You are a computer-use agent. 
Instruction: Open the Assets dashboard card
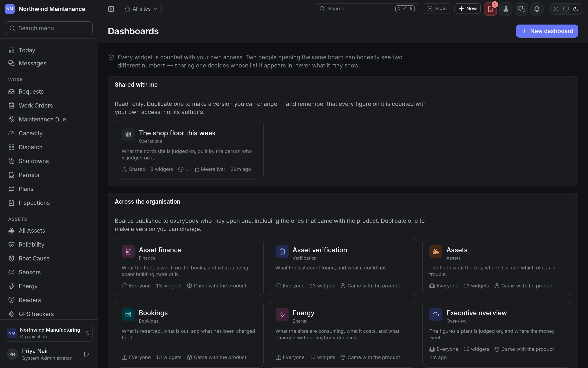coord(497,267)
